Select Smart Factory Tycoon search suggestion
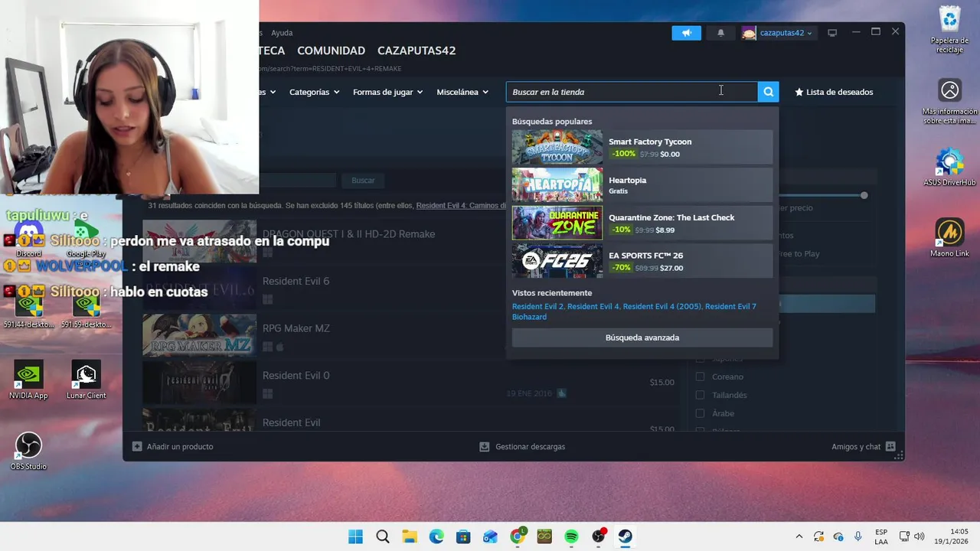This screenshot has height=551, width=980. coord(642,147)
